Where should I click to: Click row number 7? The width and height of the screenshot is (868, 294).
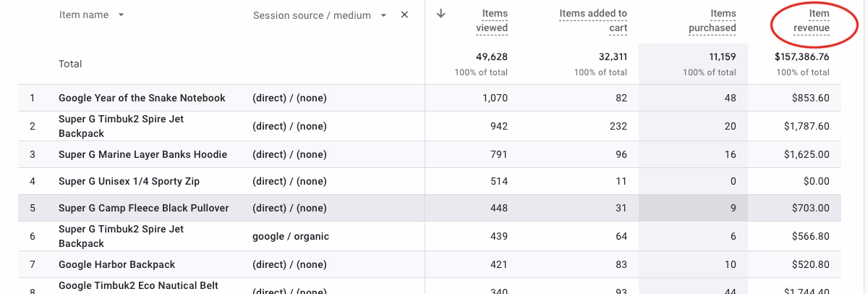tap(33, 264)
